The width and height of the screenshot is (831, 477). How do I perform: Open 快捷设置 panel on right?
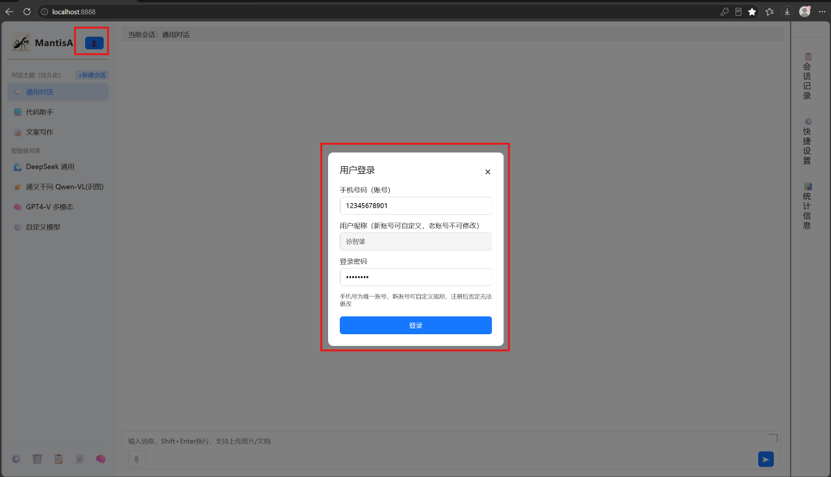coord(807,142)
